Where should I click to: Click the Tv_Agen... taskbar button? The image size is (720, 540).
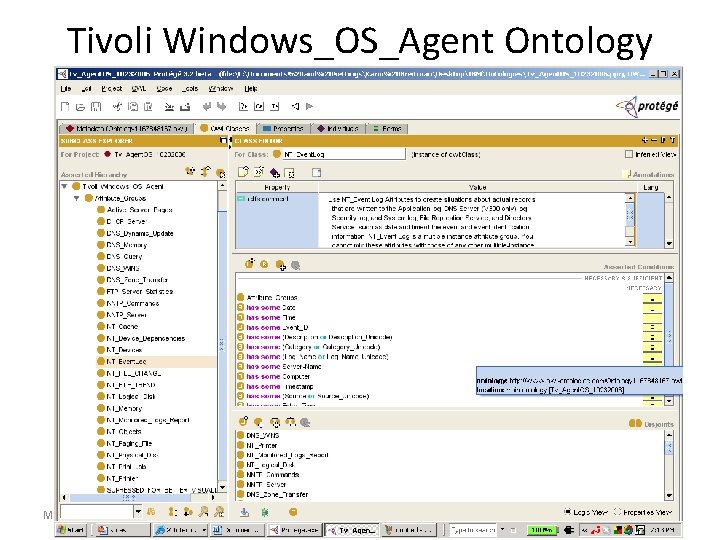point(352,530)
